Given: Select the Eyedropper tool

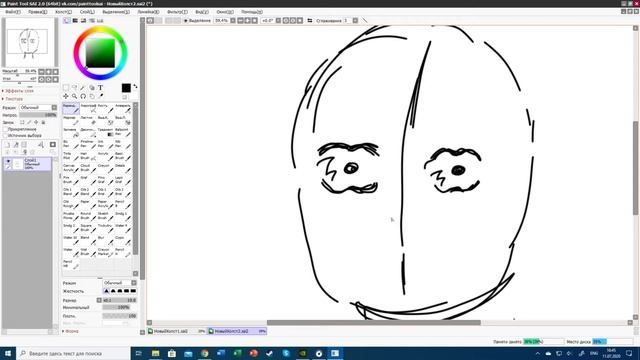Looking at the screenshot, I should (x=100, y=96).
